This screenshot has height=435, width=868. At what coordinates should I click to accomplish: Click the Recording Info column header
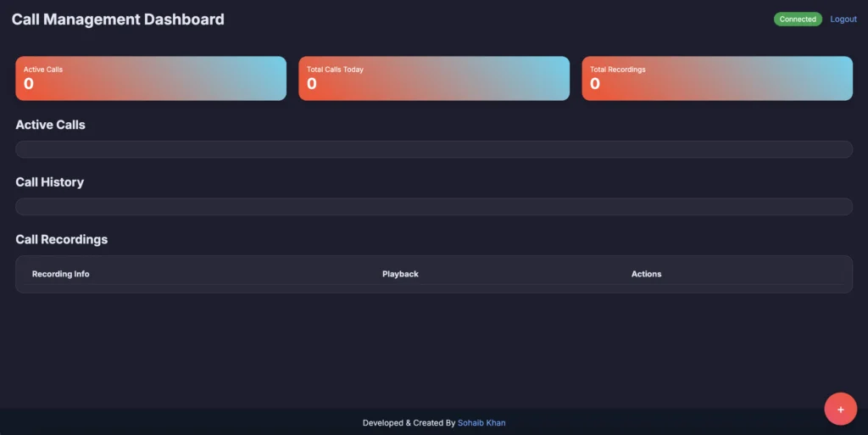coord(60,274)
